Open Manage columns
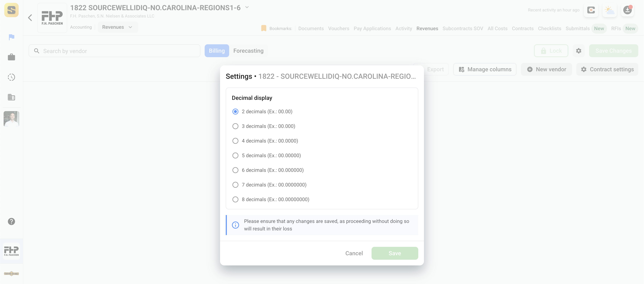644x284 pixels. click(485, 69)
